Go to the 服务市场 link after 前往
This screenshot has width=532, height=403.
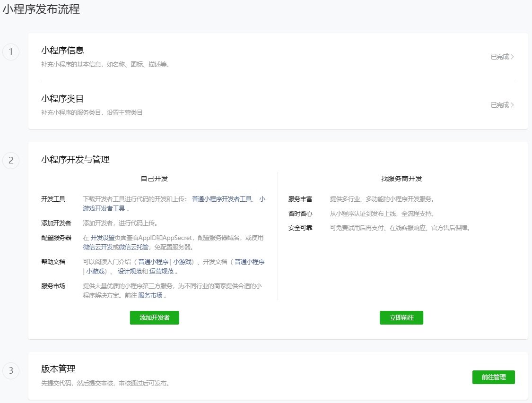tap(150, 295)
